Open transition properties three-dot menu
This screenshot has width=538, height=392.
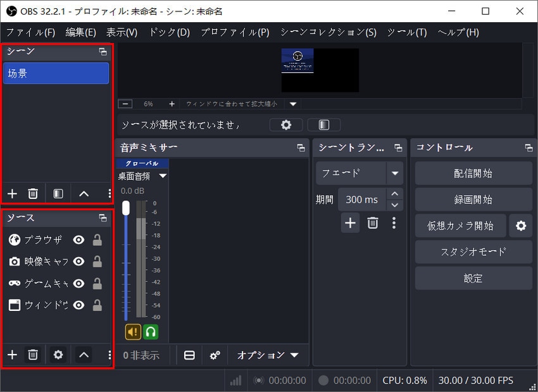(x=394, y=223)
